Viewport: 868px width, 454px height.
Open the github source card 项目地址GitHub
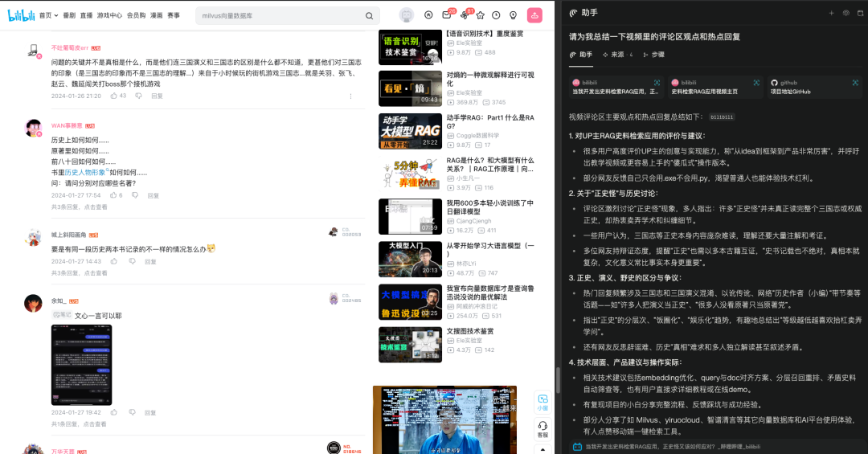pos(815,87)
